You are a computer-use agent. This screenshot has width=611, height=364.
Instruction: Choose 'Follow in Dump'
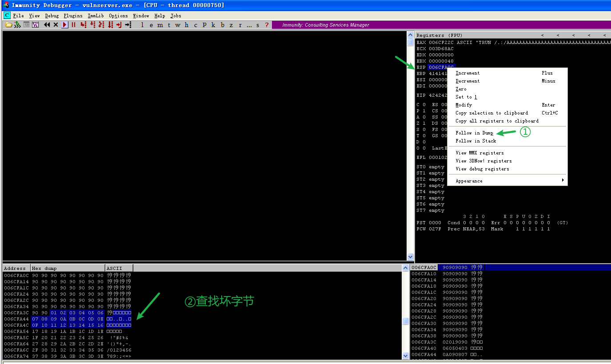coord(507,133)
